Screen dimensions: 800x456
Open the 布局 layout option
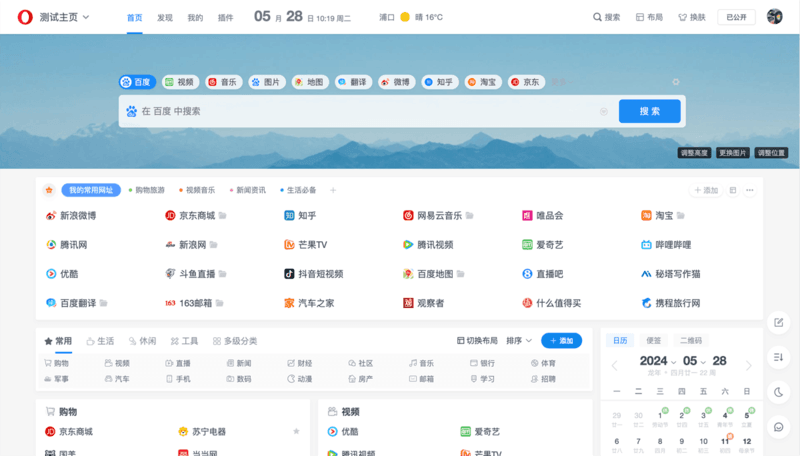[x=649, y=17]
